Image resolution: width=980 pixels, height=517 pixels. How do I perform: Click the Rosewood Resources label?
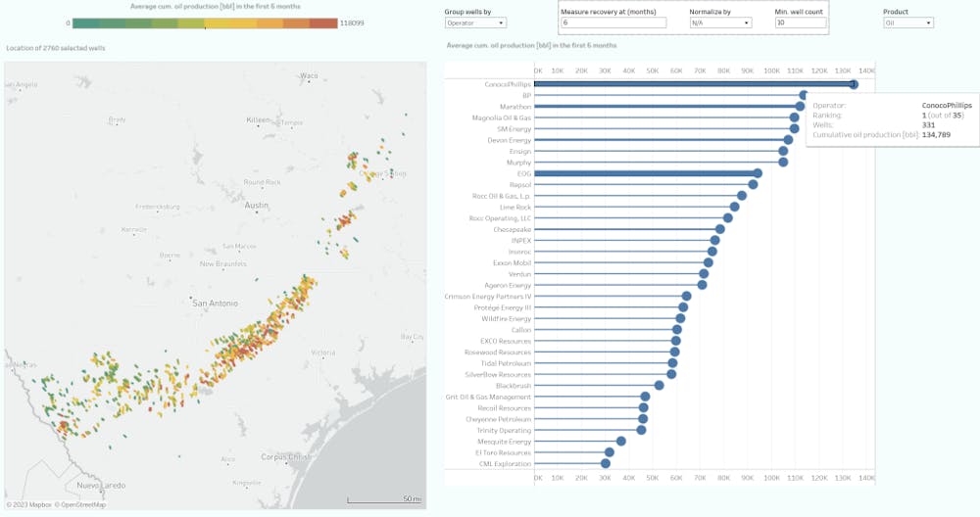[x=498, y=352]
